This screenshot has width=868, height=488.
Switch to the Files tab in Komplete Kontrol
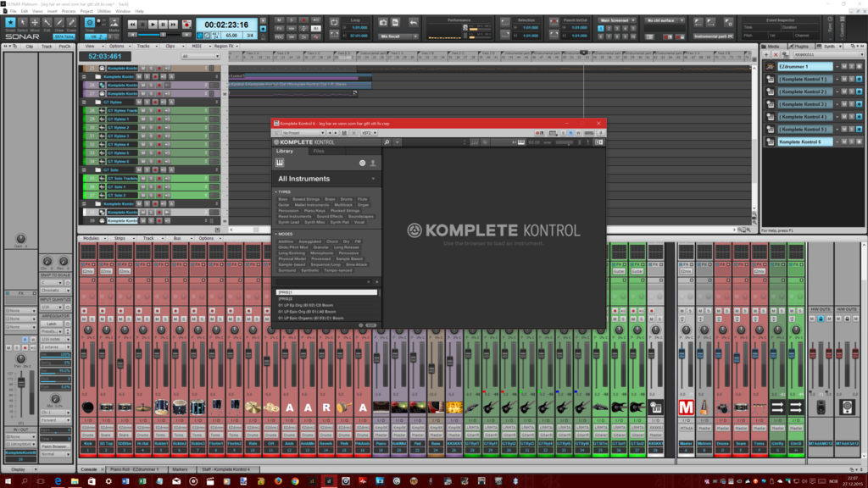click(x=319, y=151)
